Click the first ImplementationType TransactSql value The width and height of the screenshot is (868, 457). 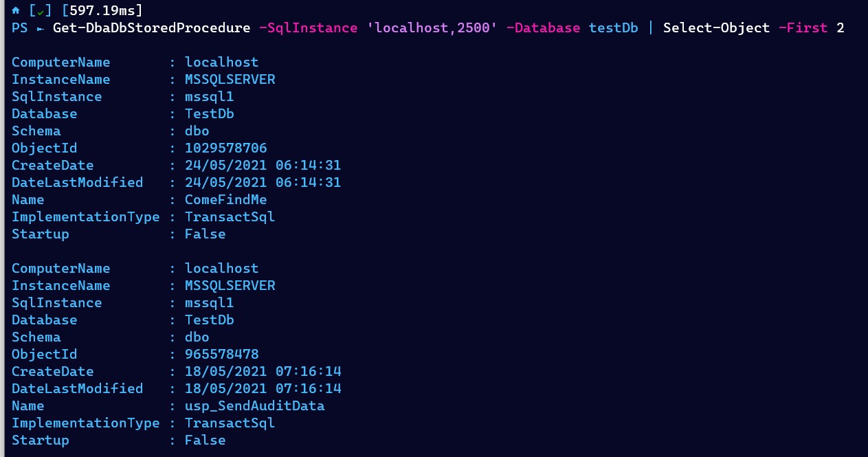click(x=230, y=217)
